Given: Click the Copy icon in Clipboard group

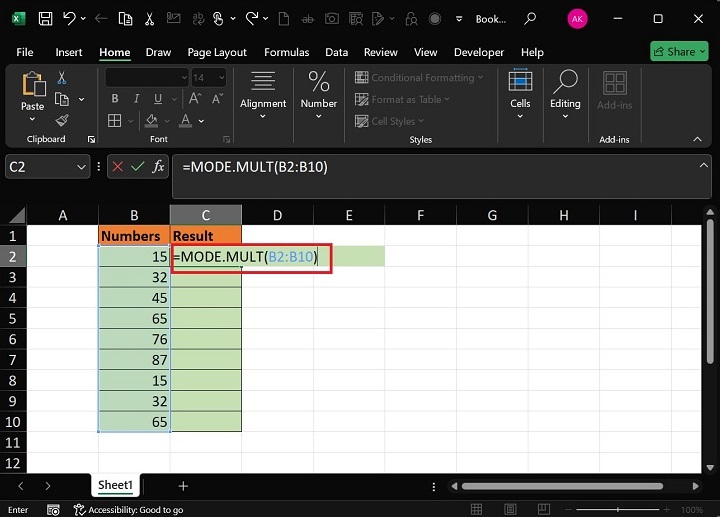Looking at the screenshot, I should (62, 99).
